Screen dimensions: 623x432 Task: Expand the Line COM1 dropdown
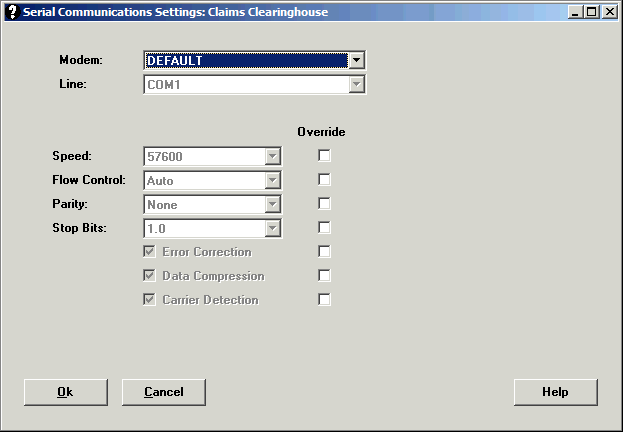(356, 85)
